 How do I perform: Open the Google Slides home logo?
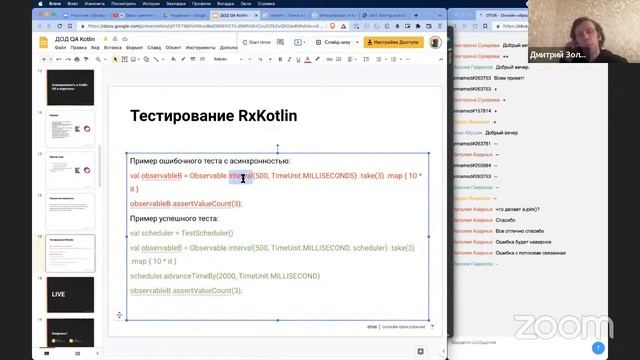tap(44, 42)
